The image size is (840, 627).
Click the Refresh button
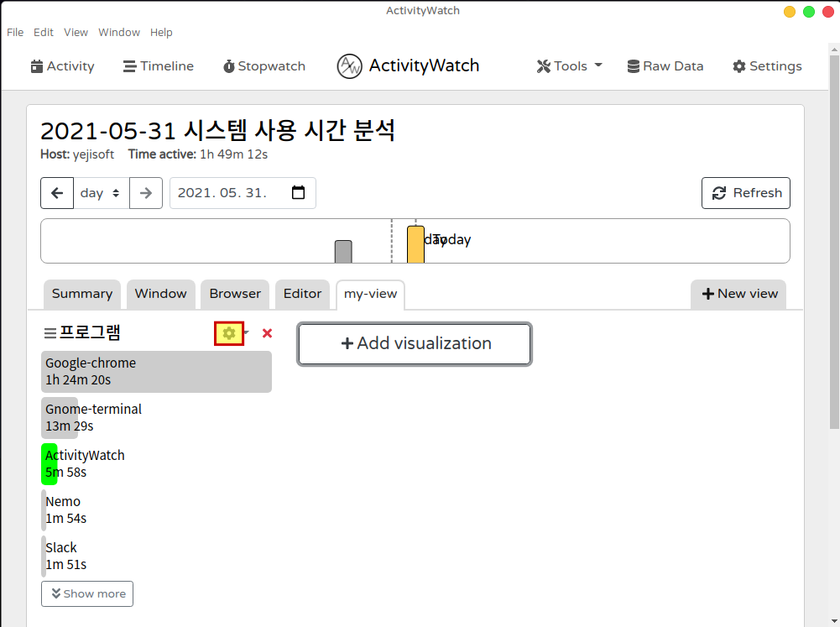pyautogui.click(x=745, y=193)
